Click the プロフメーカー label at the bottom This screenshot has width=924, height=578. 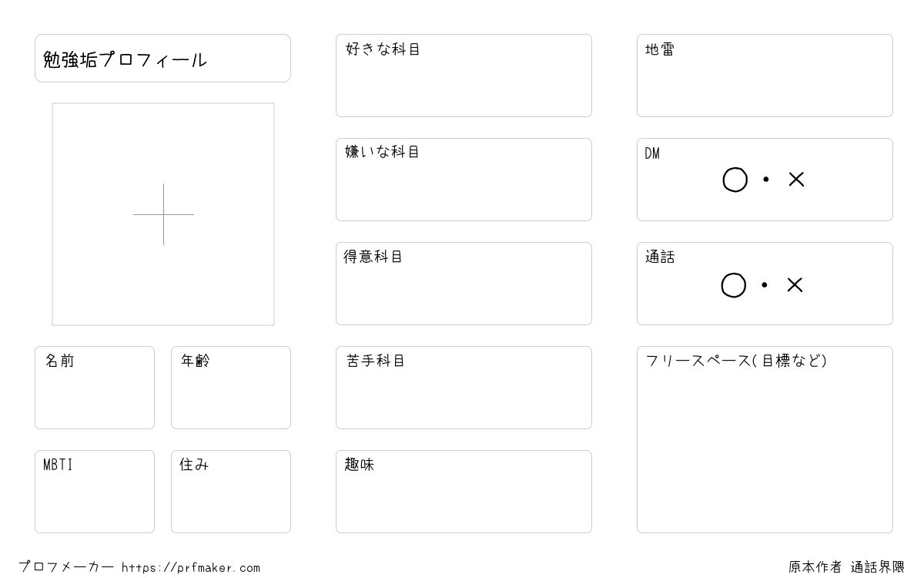pyautogui.click(x=66, y=567)
